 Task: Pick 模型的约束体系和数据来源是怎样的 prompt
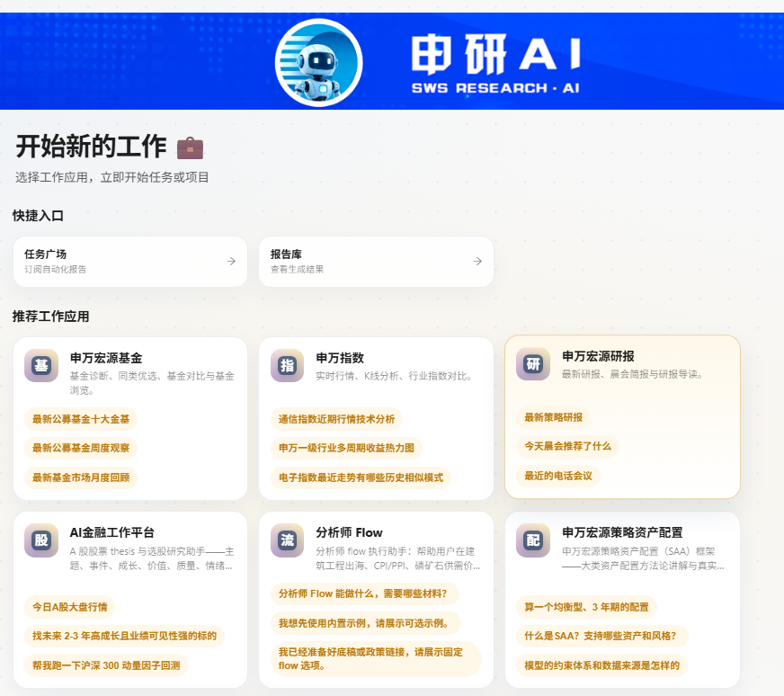point(602,665)
